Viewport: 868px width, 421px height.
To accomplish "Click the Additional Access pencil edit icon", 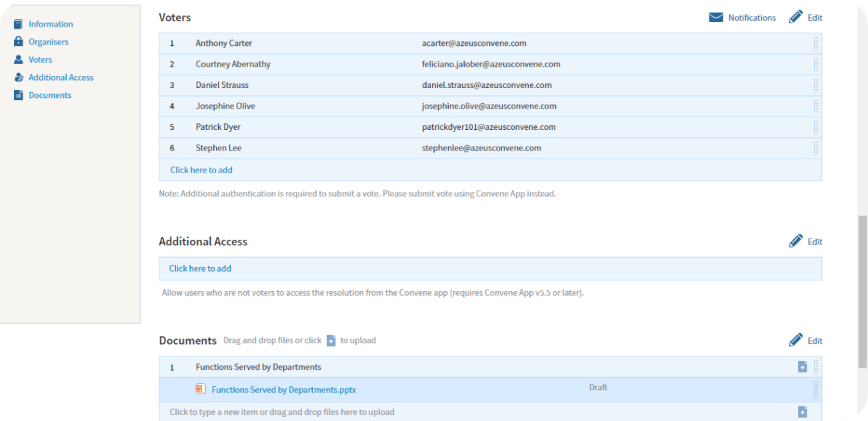I will [795, 241].
